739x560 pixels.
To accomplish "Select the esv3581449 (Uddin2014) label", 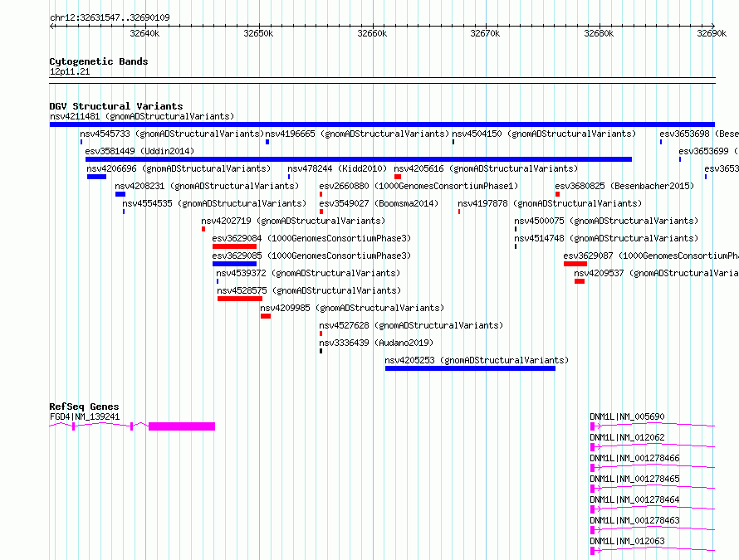I will (139, 151).
